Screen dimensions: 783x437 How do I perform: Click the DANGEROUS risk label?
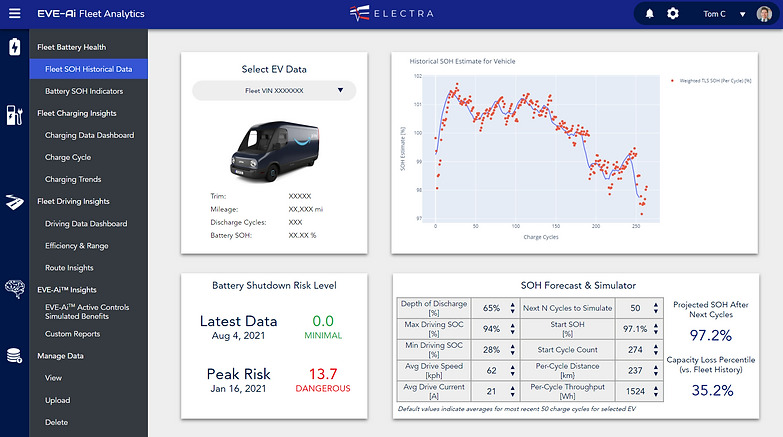coord(323,389)
